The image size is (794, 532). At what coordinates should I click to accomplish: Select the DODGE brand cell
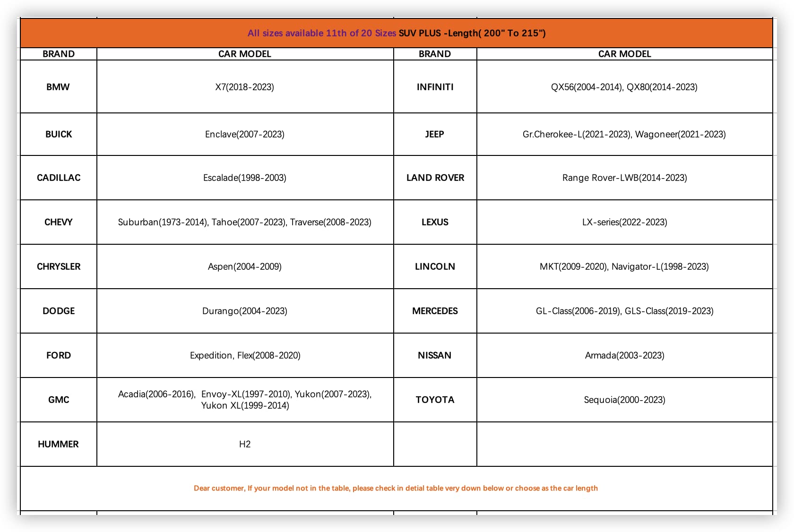point(59,311)
